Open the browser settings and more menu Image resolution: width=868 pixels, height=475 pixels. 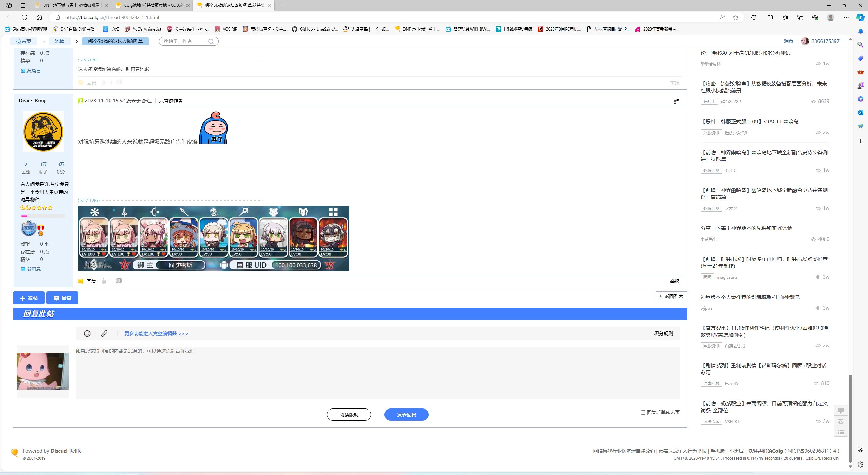pos(846,17)
